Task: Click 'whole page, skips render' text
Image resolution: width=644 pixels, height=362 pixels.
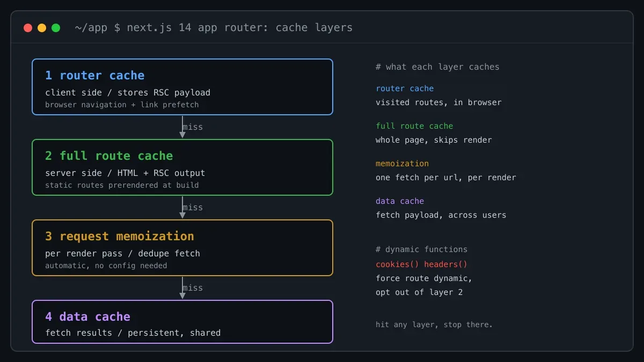Action: coord(434,140)
